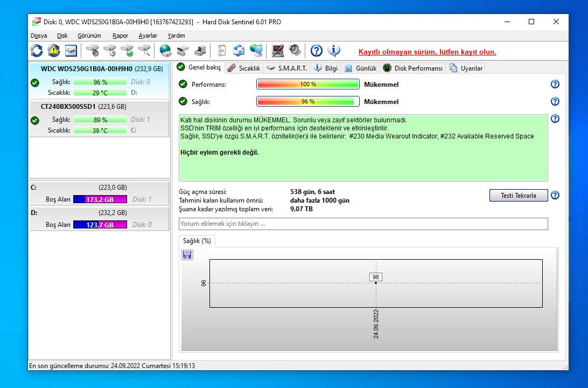Click green check icon of CT240BX500SSD1 disk
Image resolution: width=588 pixels, height=388 pixels.
[x=35, y=121]
